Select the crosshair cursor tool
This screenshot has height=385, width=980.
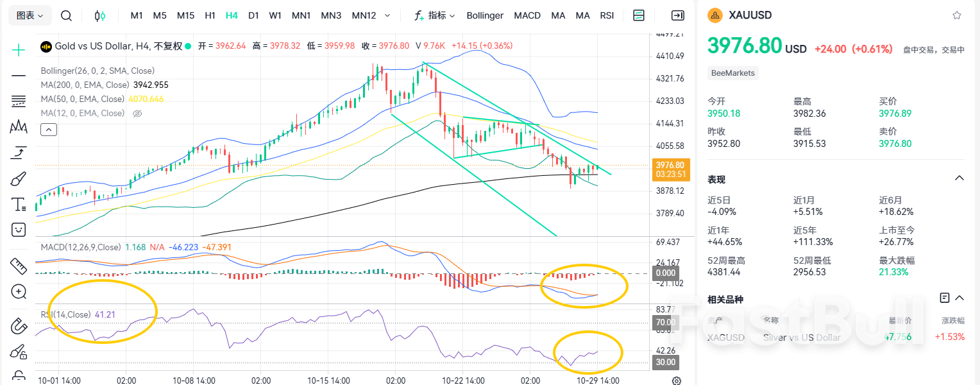point(19,49)
